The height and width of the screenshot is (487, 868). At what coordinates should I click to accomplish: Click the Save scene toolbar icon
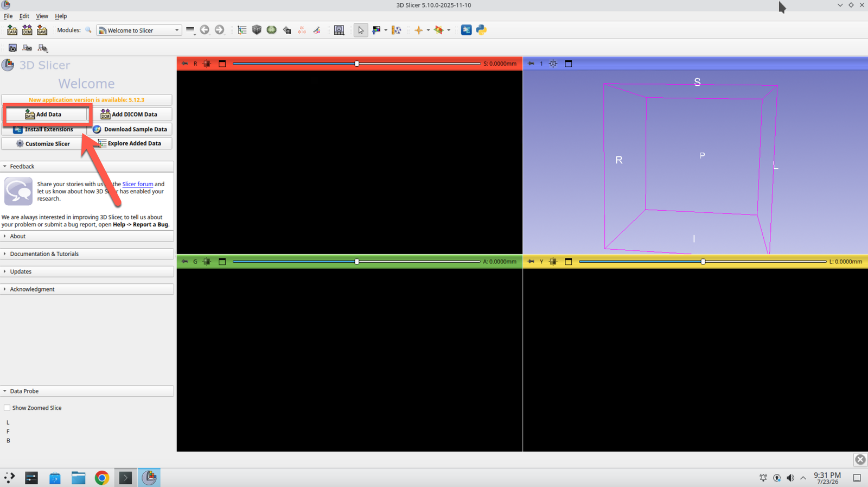(42, 30)
